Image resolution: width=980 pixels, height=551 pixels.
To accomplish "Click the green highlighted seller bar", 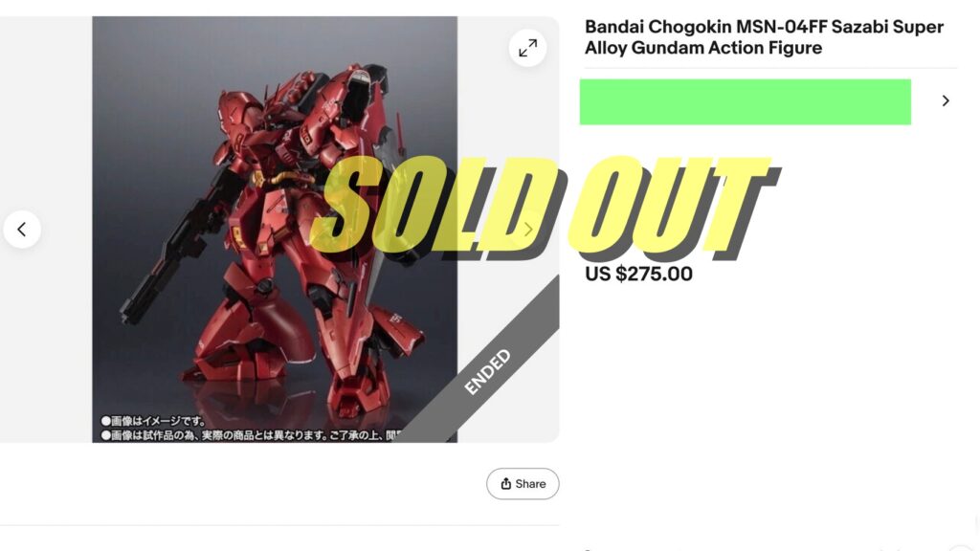I will tap(745, 101).
